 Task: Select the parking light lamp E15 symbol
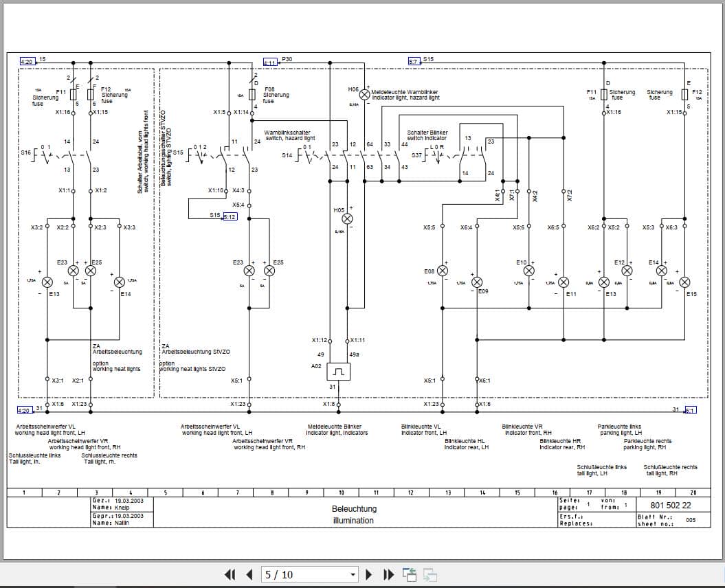point(684,281)
